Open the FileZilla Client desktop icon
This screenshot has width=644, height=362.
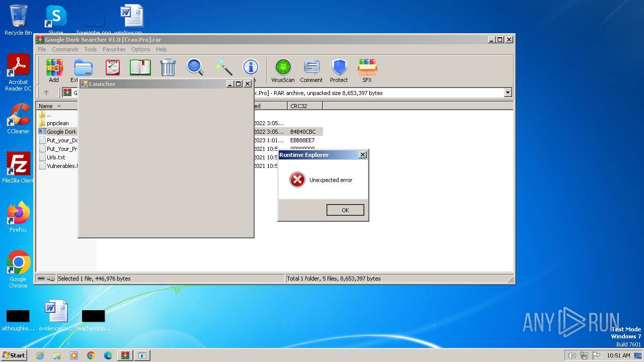18,168
